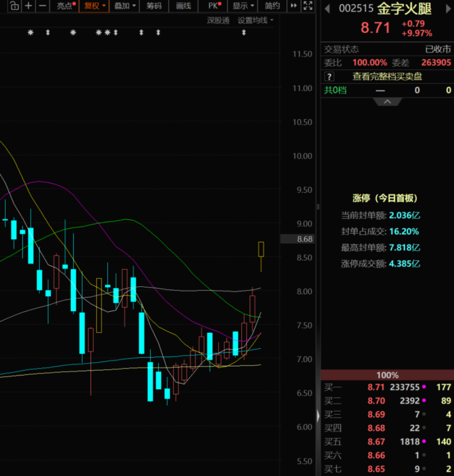This screenshot has width=454, height=476.
Task: Click the gray dot in 买六 row
Action: click(x=424, y=455)
